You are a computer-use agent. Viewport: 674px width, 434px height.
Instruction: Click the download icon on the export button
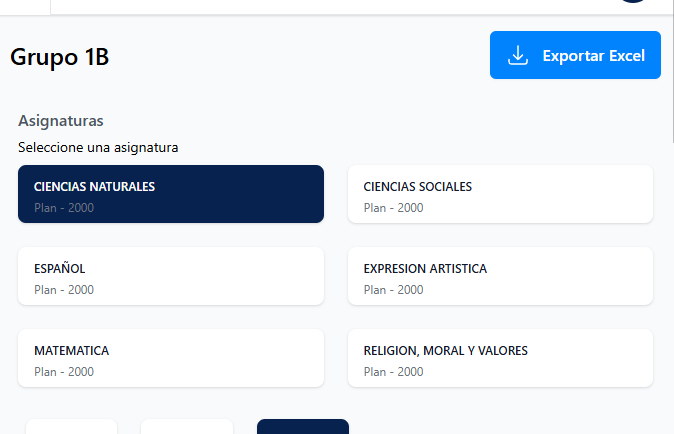pyautogui.click(x=518, y=56)
